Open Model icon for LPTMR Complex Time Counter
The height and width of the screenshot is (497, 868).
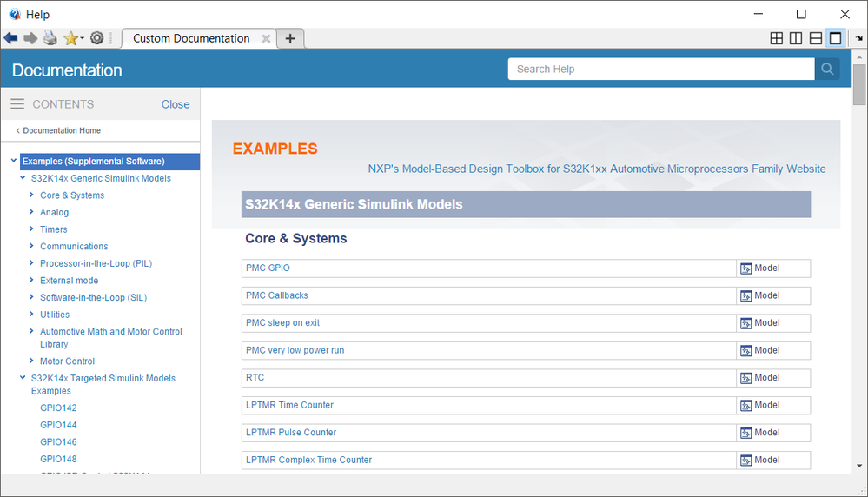click(746, 461)
